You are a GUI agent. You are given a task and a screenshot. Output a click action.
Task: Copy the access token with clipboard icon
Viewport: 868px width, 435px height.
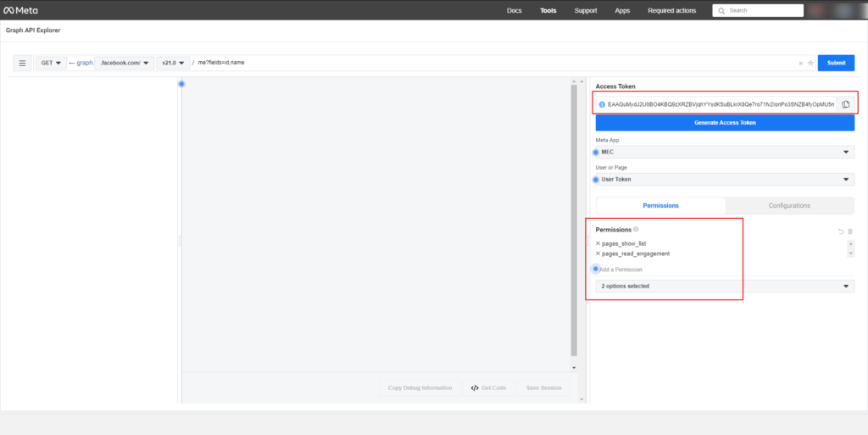tap(845, 104)
